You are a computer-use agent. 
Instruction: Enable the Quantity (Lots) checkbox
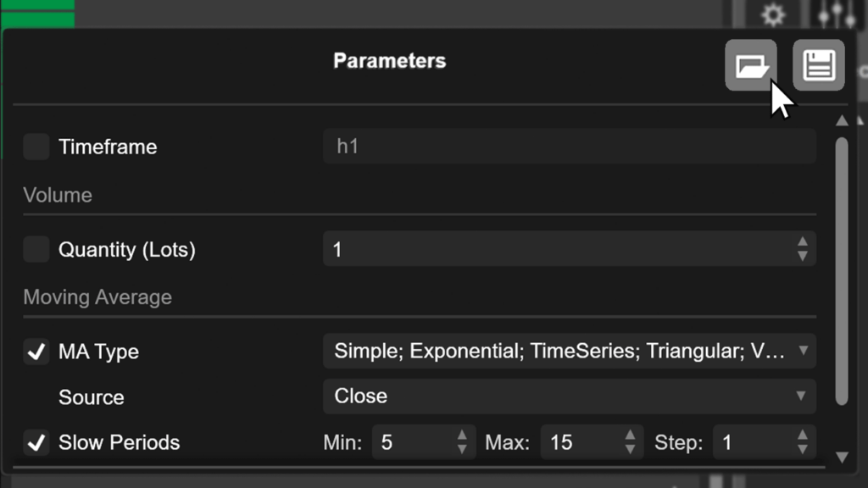pos(36,250)
